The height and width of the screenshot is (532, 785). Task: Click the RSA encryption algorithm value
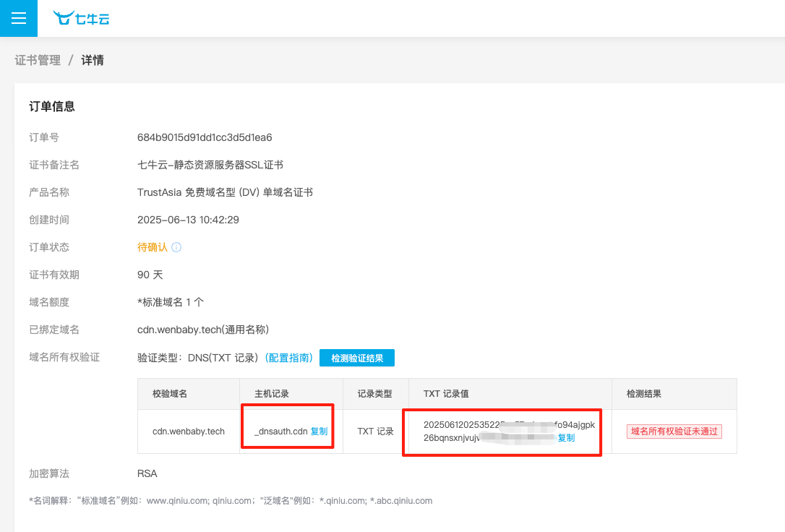[x=147, y=473]
